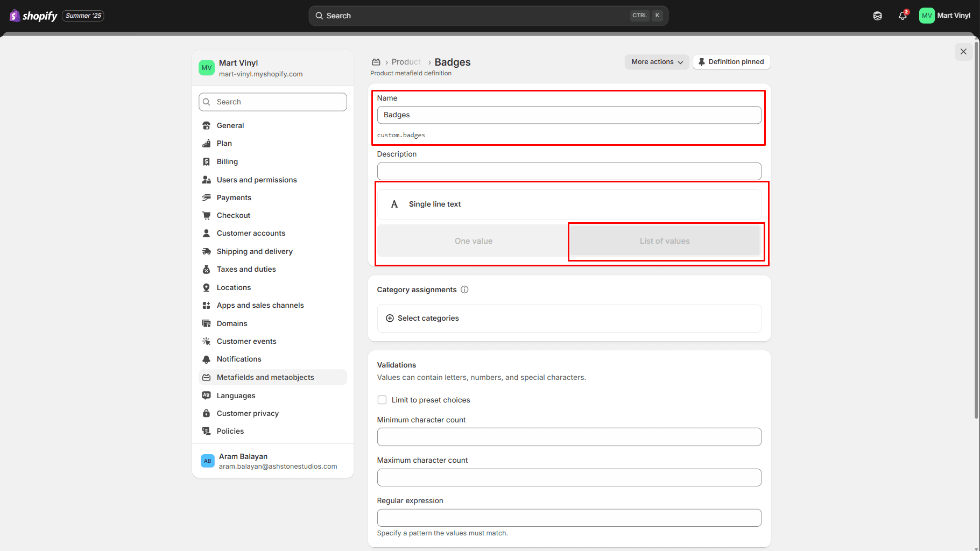Expand the More actions dropdown
The width and height of the screenshot is (980, 551).
click(x=657, y=62)
